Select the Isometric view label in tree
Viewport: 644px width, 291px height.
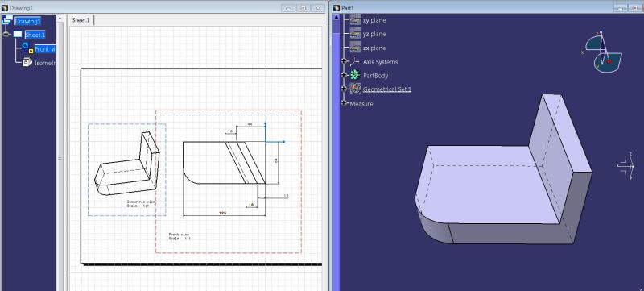pyautogui.click(x=45, y=63)
